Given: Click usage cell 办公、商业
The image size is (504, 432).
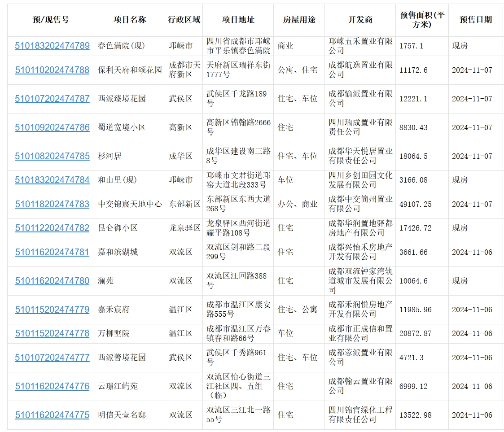Looking at the screenshot, I should (297, 204).
